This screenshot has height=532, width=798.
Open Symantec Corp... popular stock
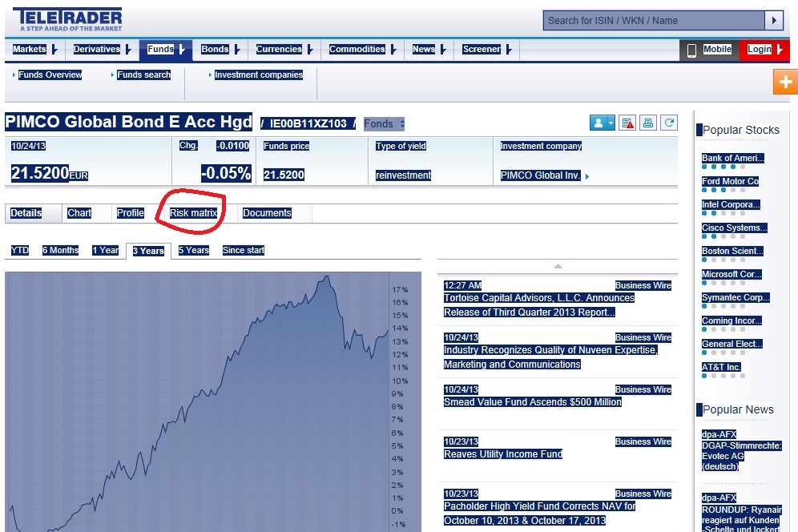click(x=736, y=297)
